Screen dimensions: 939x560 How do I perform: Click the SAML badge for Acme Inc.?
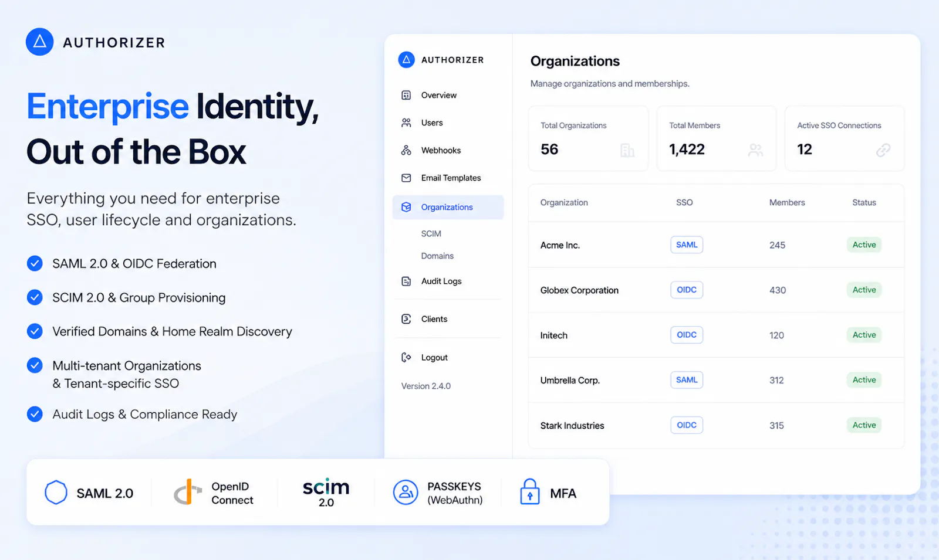[687, 245]
